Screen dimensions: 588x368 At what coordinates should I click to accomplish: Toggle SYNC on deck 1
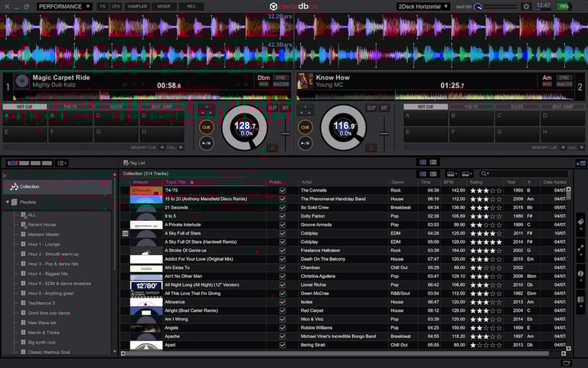pos(281,77)
